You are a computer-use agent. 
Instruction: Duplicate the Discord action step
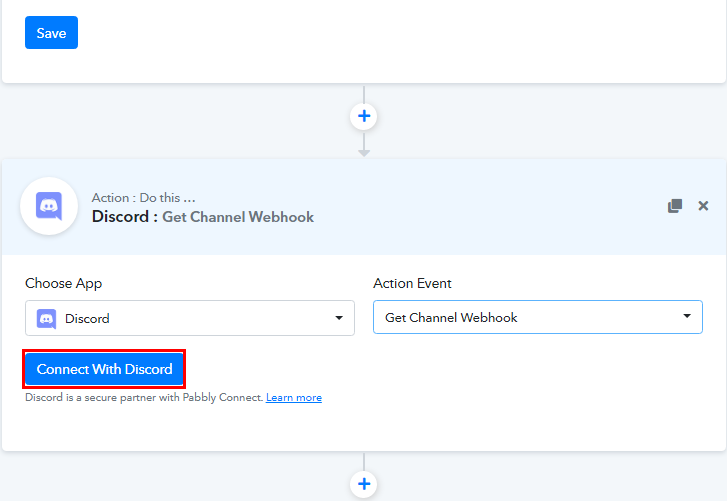tap(675, 206)
